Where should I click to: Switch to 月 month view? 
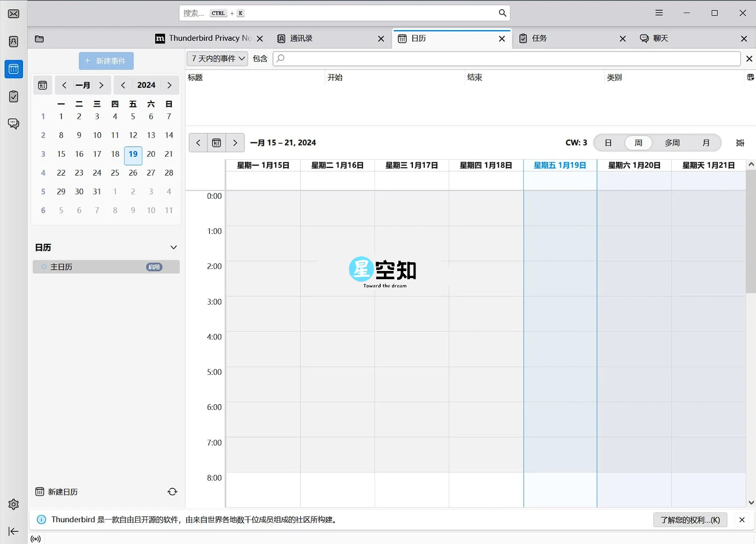[706, 142]
